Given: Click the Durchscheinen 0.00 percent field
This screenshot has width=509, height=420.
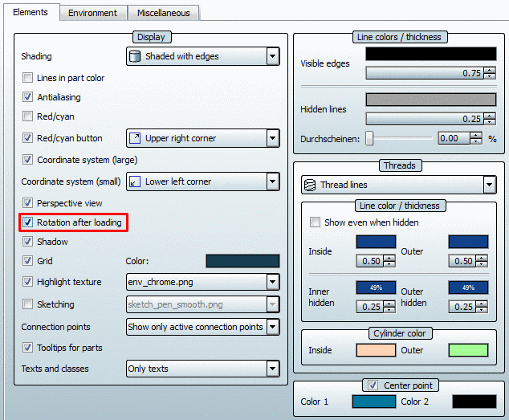Looking at the screenshot, I should 454,138.
